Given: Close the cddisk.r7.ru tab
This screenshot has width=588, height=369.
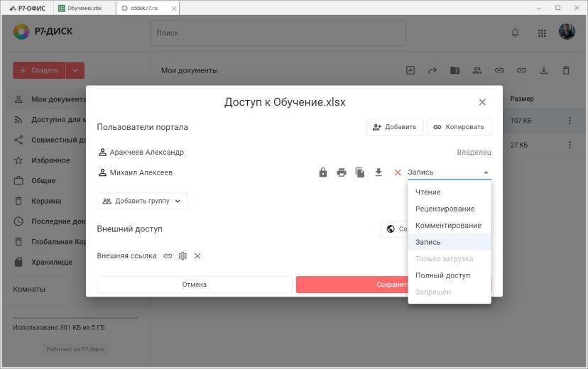Looking at the screenshot, I should click(x=174, y=9).
